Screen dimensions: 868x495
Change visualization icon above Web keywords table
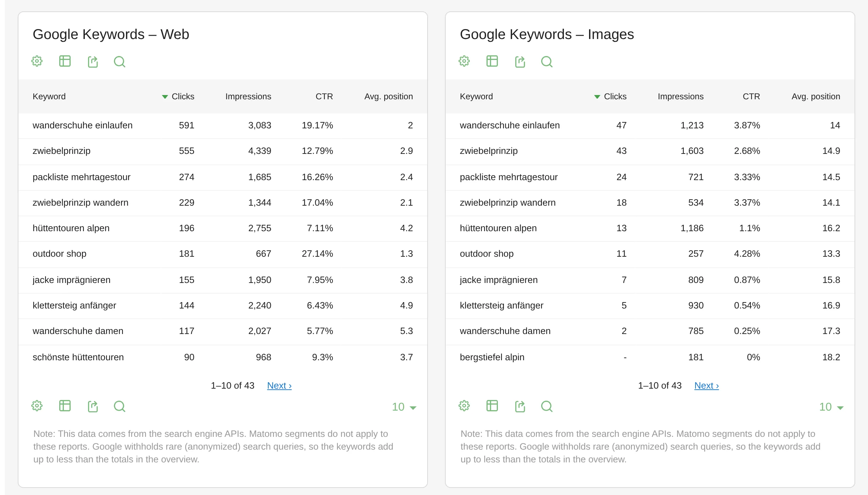point(65,61)
